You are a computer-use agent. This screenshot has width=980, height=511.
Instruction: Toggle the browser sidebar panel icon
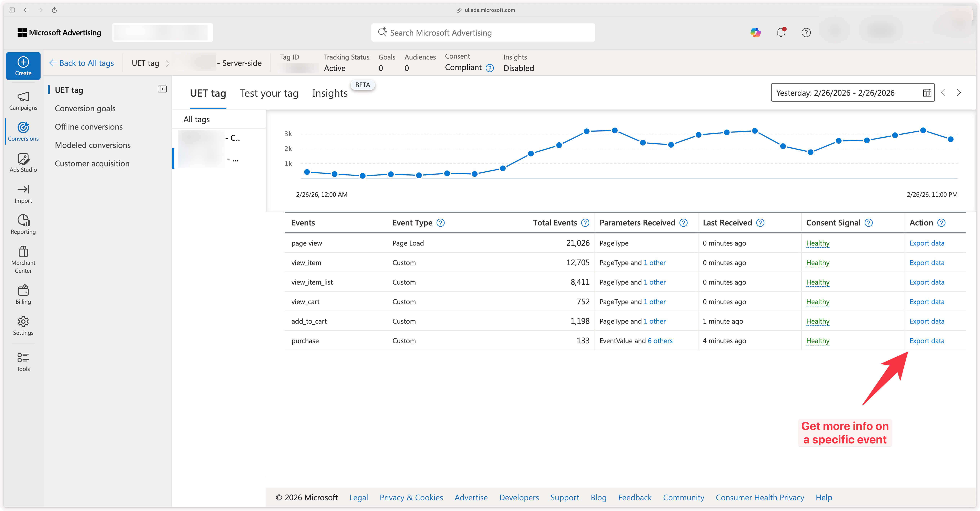(x=12, y=10)
